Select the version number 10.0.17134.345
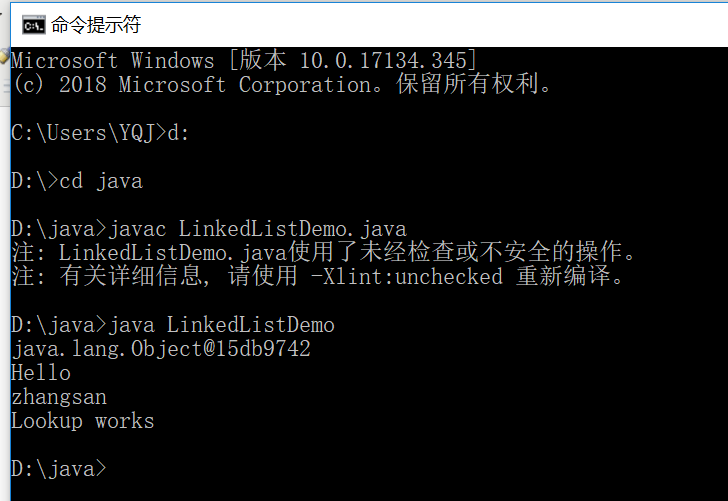 click(383, 61)
